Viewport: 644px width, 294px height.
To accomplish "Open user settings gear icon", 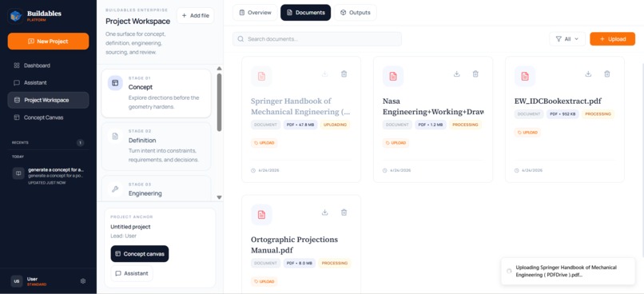I will (83, 281).
